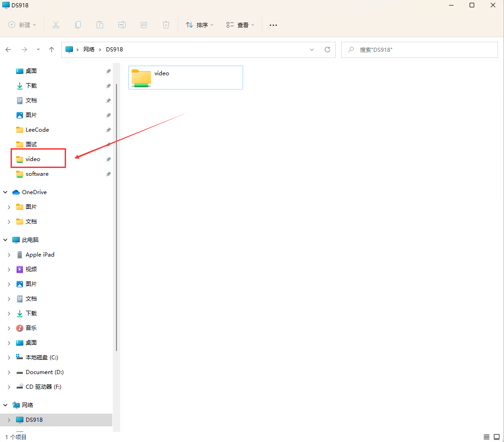
Task: Switch to large icons view in status bar
Action: [x=497, y=436]
